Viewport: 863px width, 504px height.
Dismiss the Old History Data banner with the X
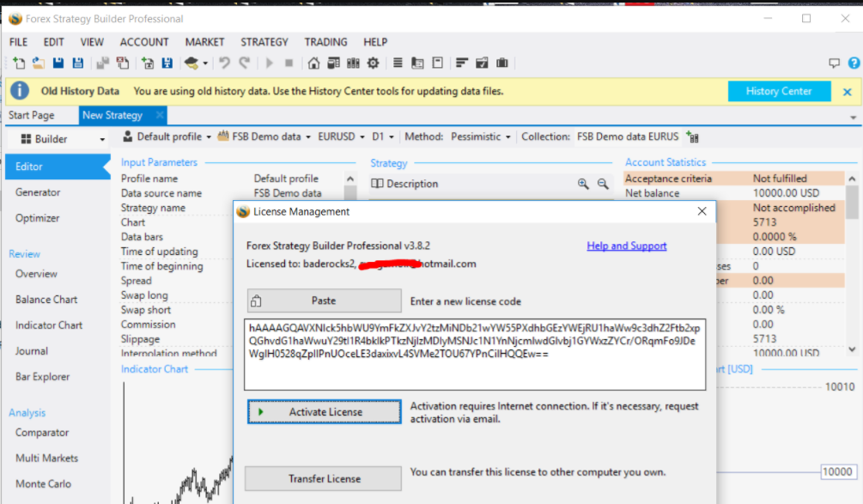tap(847, 90)
